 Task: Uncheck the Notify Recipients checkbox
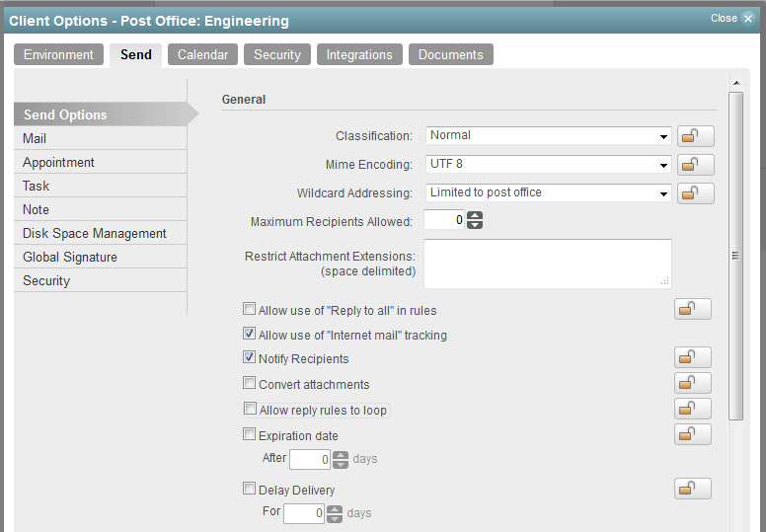249,358
